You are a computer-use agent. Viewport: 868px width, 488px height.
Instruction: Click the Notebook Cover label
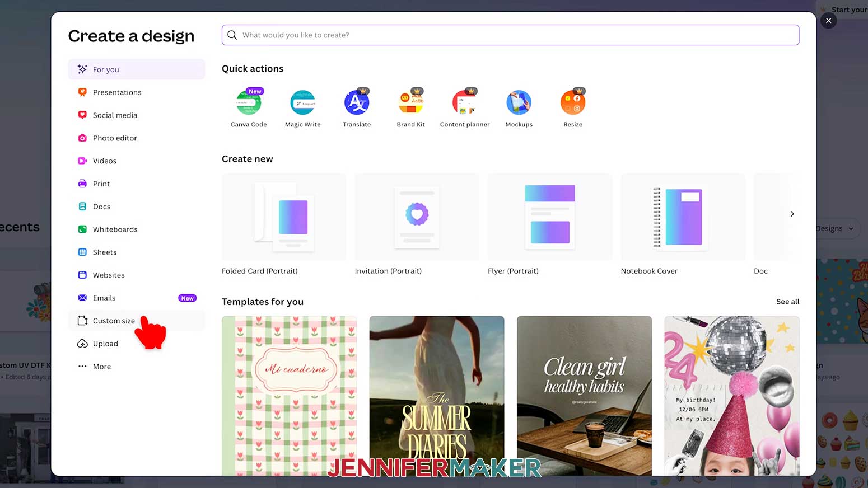coord(649,271)
